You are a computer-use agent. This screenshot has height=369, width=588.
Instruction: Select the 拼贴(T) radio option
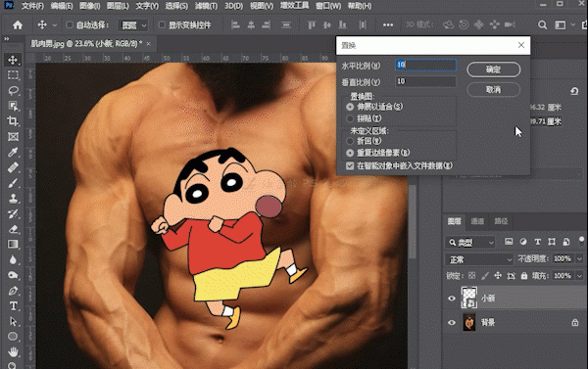point(350,118)
